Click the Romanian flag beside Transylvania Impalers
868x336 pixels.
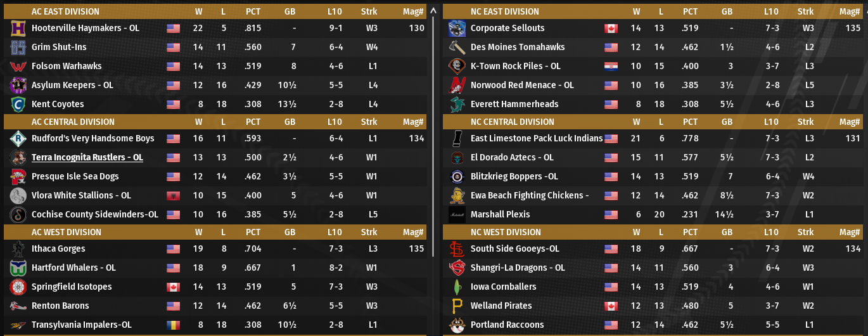pyautogui.click(x=173, y=325)
